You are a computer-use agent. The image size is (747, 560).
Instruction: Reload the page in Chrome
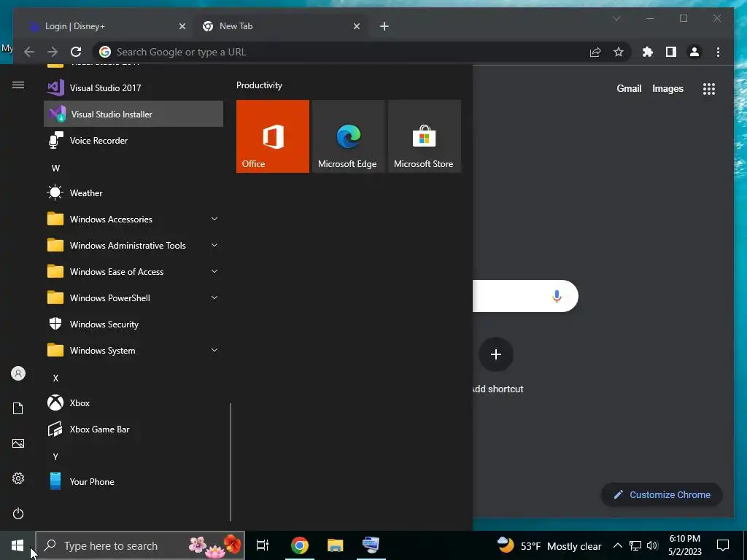click(76, 52)
